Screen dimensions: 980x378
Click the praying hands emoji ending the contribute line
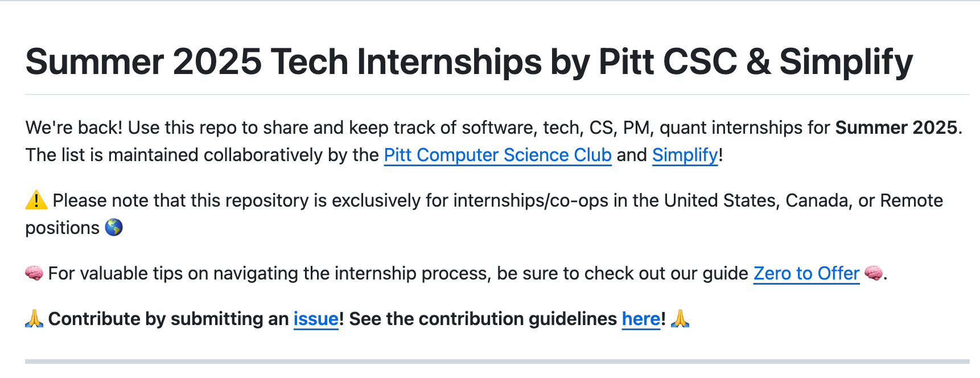680,319
